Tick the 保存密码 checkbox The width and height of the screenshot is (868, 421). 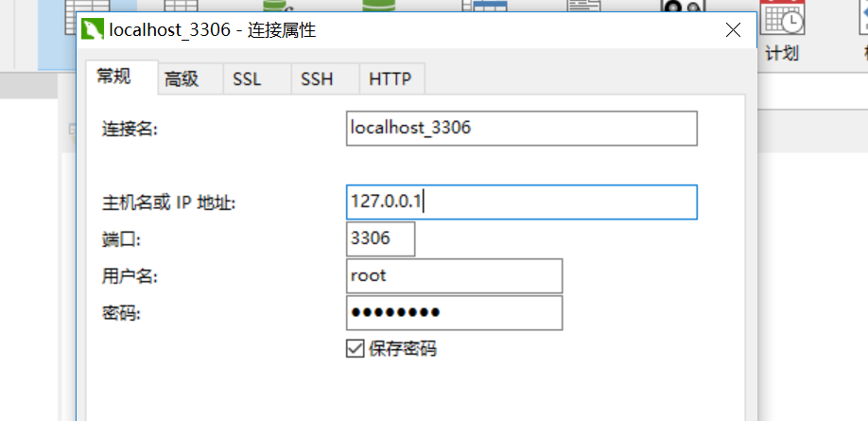355,349
